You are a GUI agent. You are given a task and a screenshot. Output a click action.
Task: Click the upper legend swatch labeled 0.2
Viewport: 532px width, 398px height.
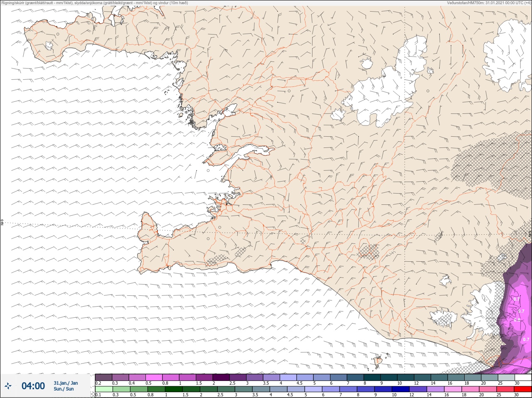coord(103,377)
